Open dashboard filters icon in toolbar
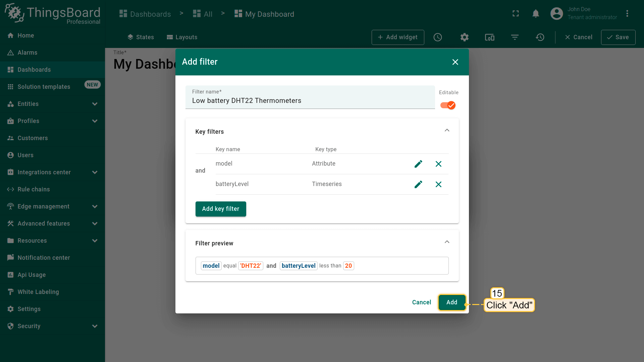Screen dimensions: 644x362 515,37
